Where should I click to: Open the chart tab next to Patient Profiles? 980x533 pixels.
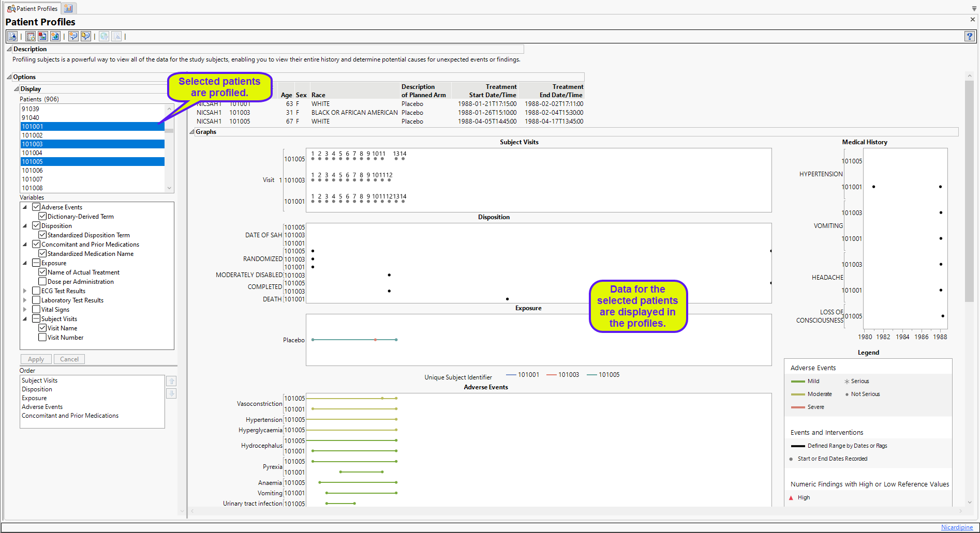[68, 8]
